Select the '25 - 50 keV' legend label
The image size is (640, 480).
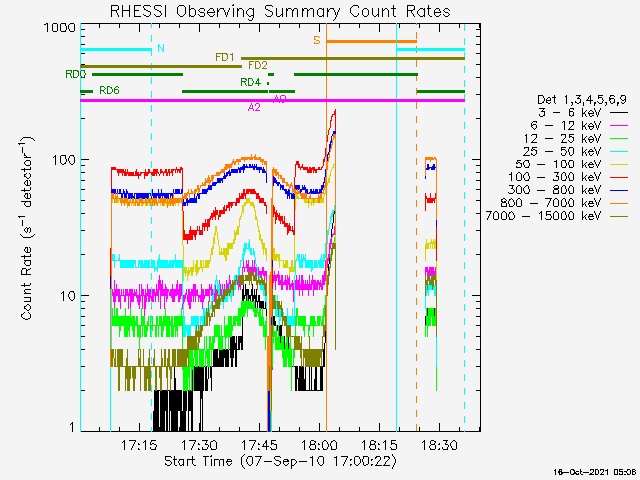(563, 151)
